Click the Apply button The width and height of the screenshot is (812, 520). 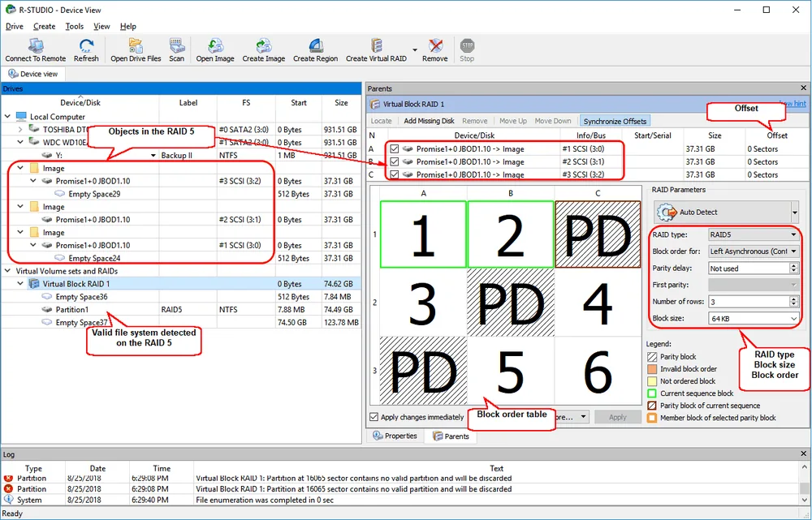617,417
